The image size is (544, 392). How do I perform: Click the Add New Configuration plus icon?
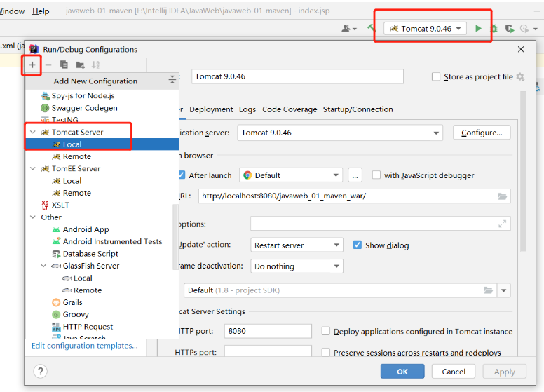32,65
